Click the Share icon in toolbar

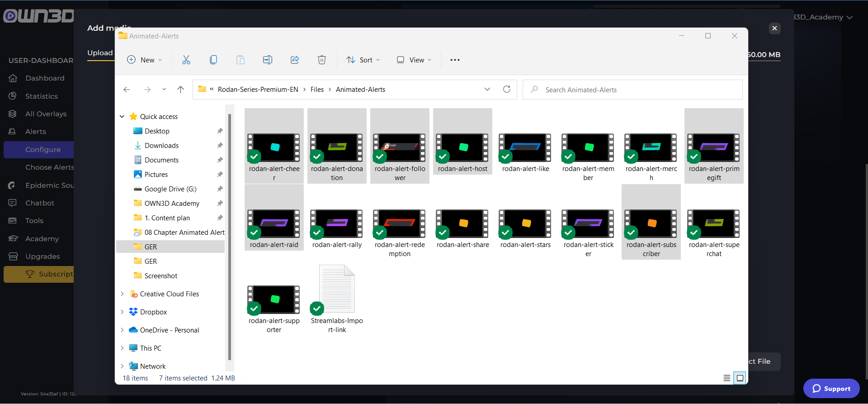click(295, 60)
